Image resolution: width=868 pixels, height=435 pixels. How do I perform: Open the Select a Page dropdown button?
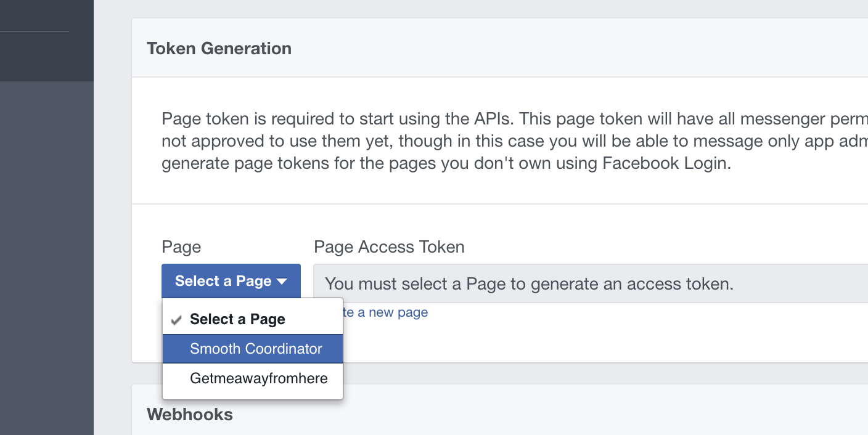[x=223, y=282]
